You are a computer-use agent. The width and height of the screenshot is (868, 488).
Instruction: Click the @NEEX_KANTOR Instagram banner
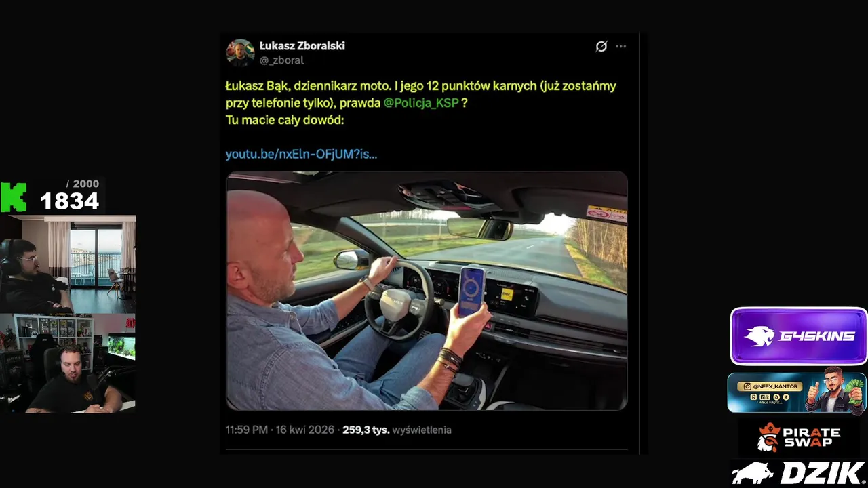(796, 392)
